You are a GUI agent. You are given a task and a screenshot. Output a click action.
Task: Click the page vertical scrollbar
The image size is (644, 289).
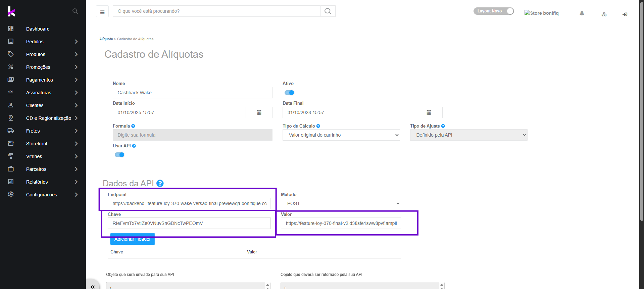(x=642, y=111)
